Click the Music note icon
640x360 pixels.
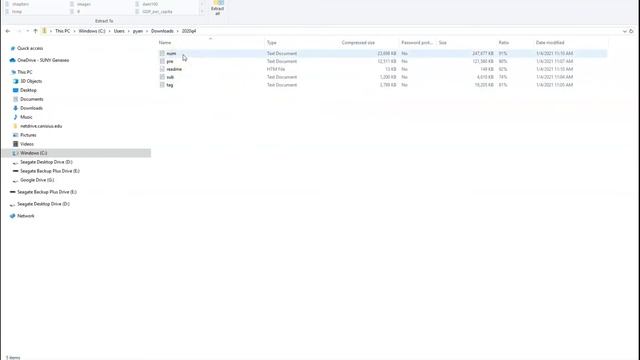pyautogui.click(x=16, y=117)
